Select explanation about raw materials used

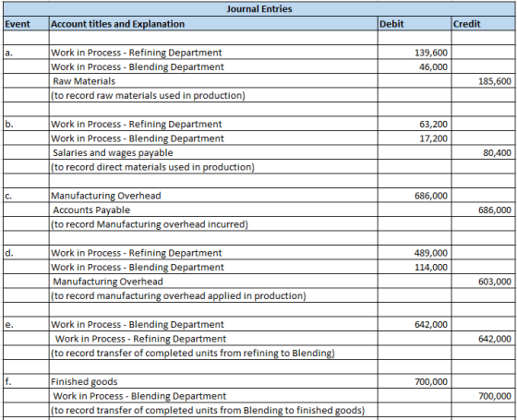click(x=213, y=95)
